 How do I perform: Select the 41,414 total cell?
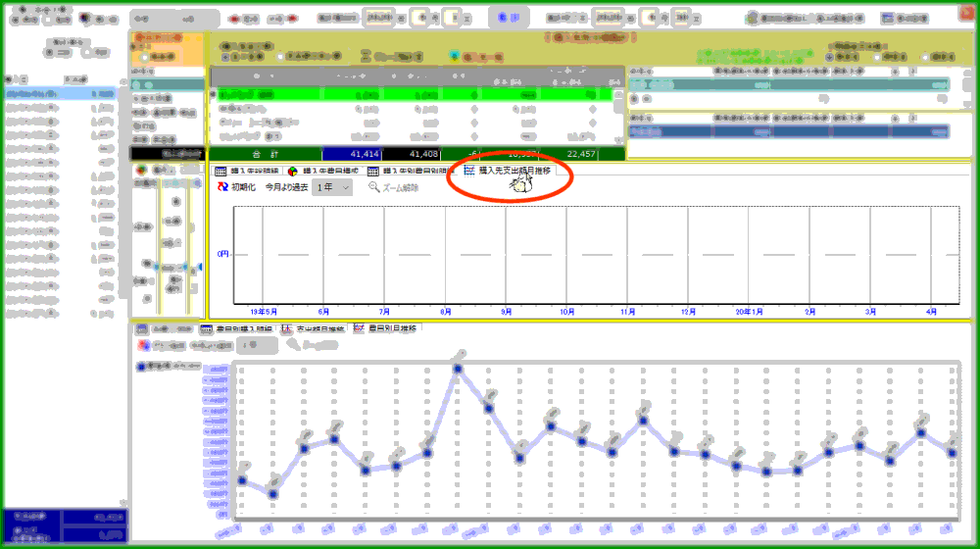coord(352,154)
